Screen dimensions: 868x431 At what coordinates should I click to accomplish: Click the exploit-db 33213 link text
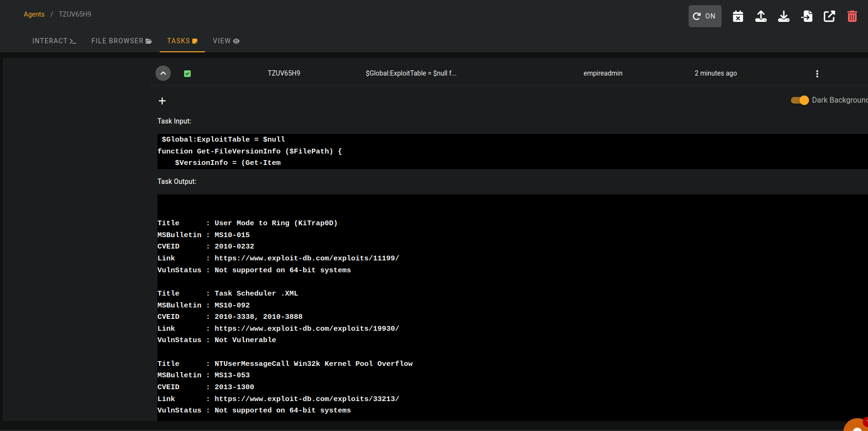tap(307, 399)
